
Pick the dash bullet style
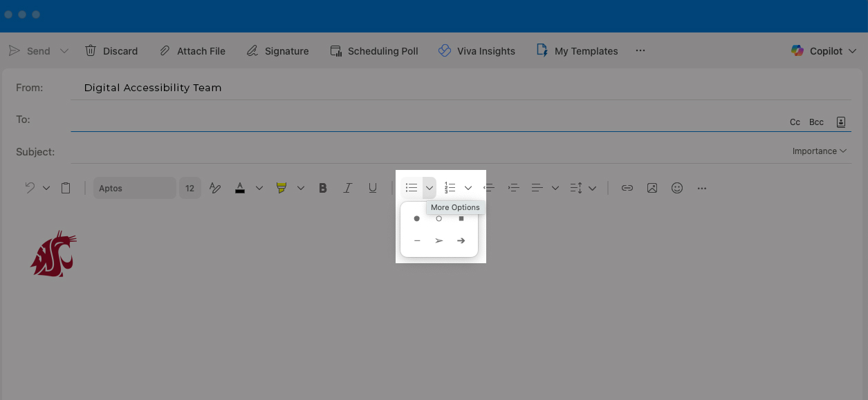click(x=417, y=241)
